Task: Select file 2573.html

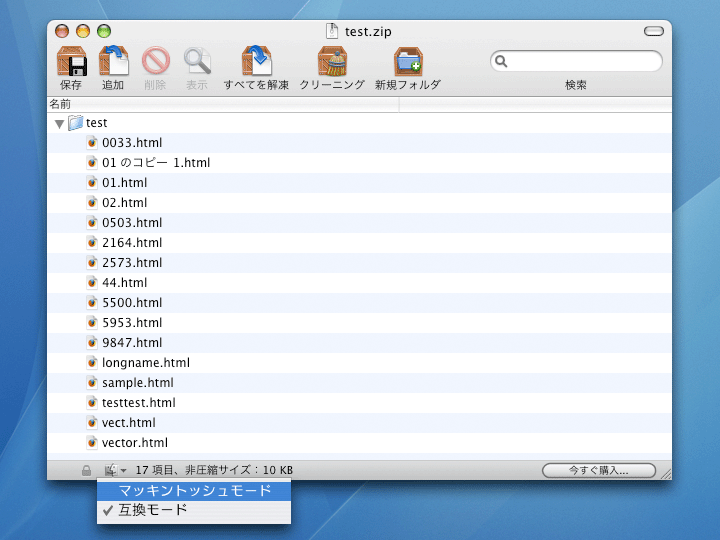Action: pos(359,263)
